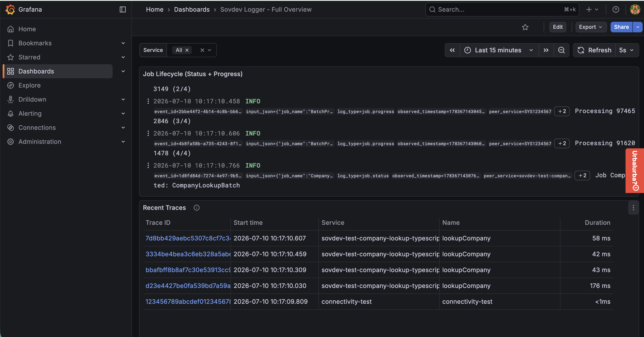Screen dimensions: 644x337
Task: Click the search input field
Action: pos(502,9)
